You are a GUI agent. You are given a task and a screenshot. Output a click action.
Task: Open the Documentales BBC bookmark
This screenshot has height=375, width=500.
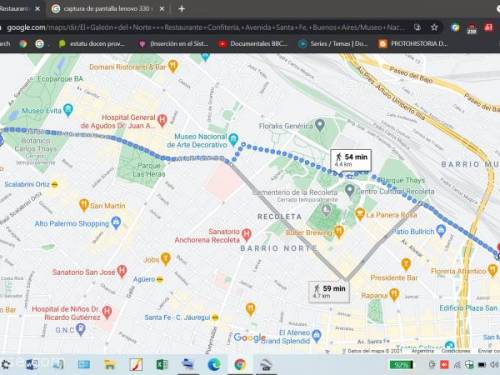[x=253, y=44]
